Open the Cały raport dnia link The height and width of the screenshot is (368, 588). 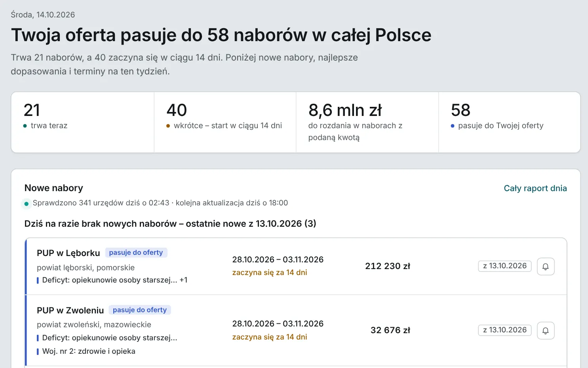(x=535, y=188)
